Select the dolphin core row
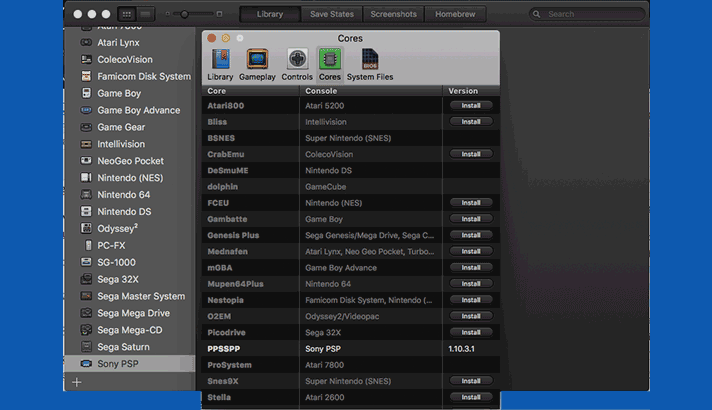Image resolution: width=712 pixels, height=410 pixels. 351,187
